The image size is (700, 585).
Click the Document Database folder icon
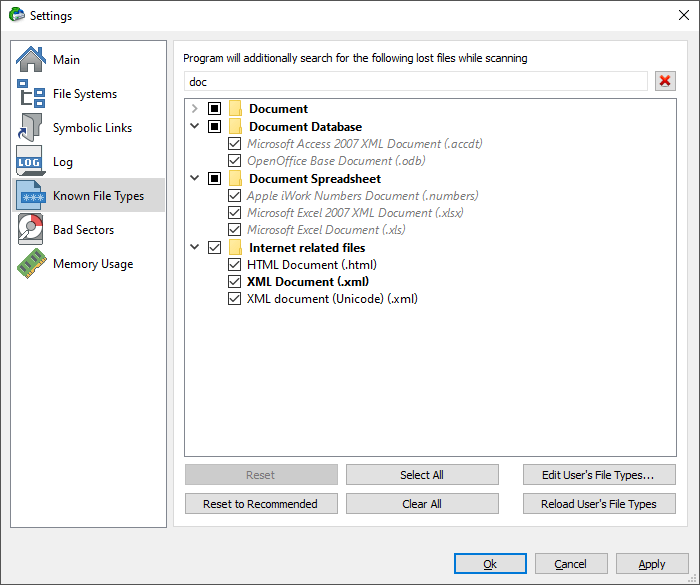click(x=235, y=126)
